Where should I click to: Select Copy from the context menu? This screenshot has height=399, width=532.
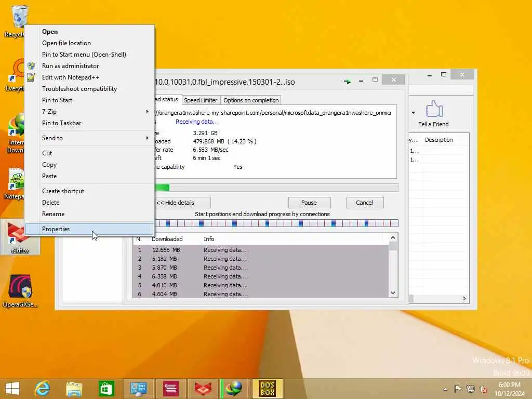point(89,165)
